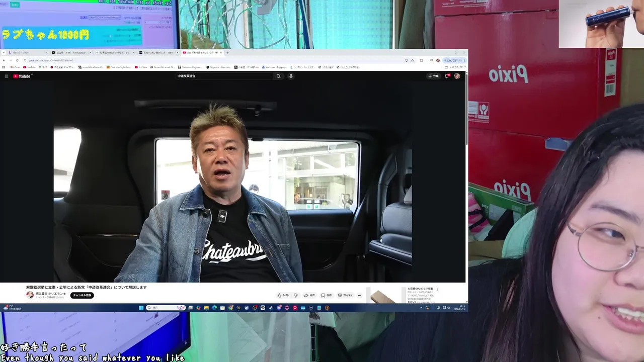Open the YouTube create (作成) button
644x362 pixels.
point(433,76)
